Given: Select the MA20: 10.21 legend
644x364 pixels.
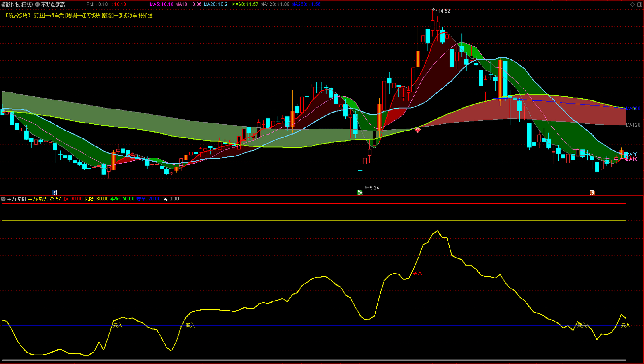Looking at the screenshot, I should click(x=217, y=5).
